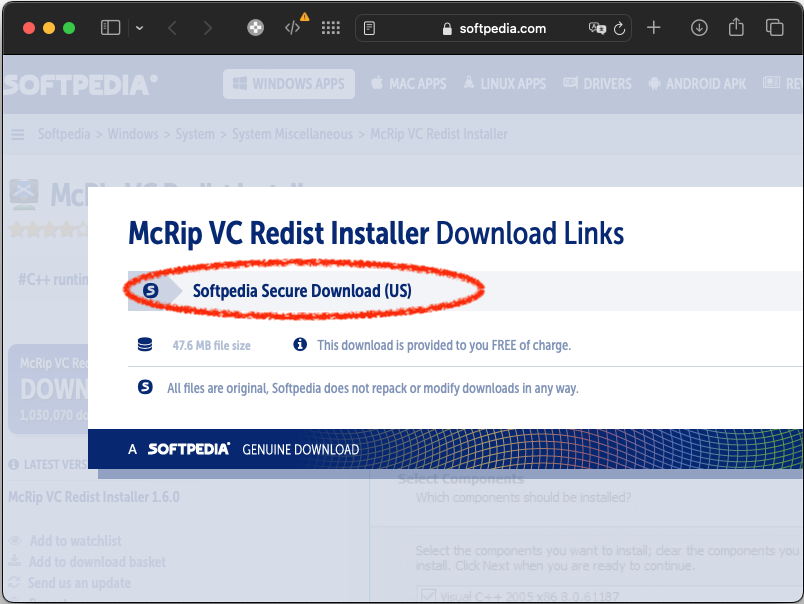Click the McRip application icon thumbnail
The height and width of the screenshot is (604, 804).
point(24,194)
